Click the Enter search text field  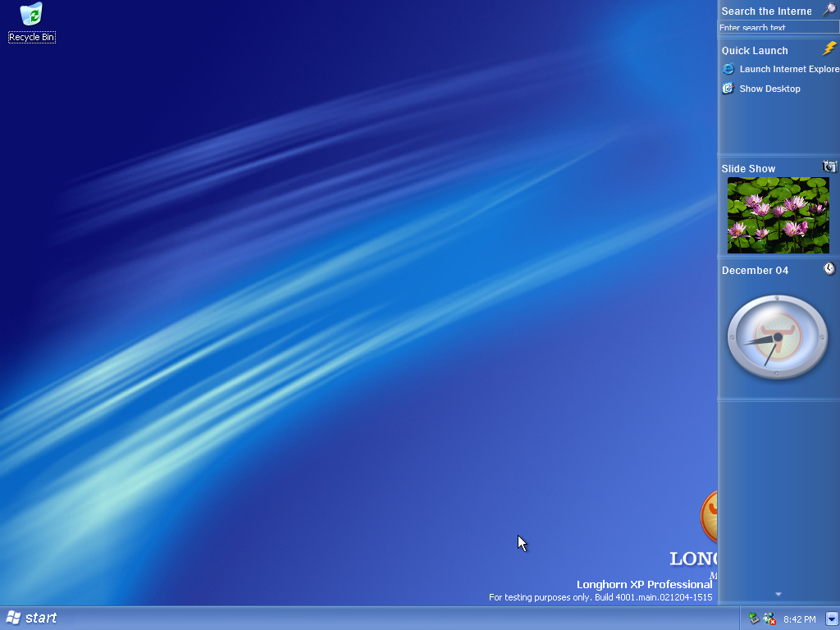pos(778,28)
